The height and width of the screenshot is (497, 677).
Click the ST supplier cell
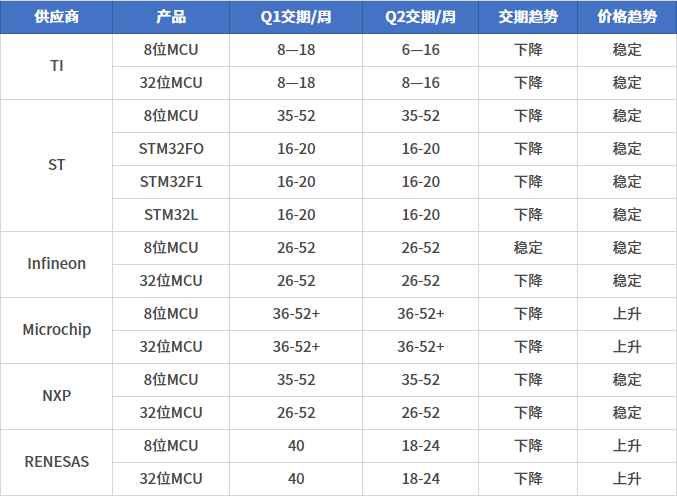click(x=57, y=165)
